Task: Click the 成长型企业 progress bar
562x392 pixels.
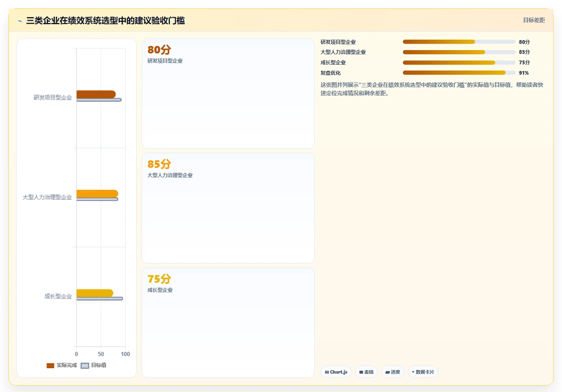Action: (459, 63)
